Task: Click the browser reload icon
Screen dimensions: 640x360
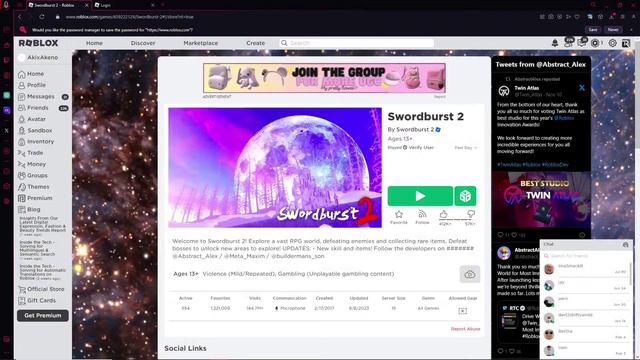Action: 42,17
